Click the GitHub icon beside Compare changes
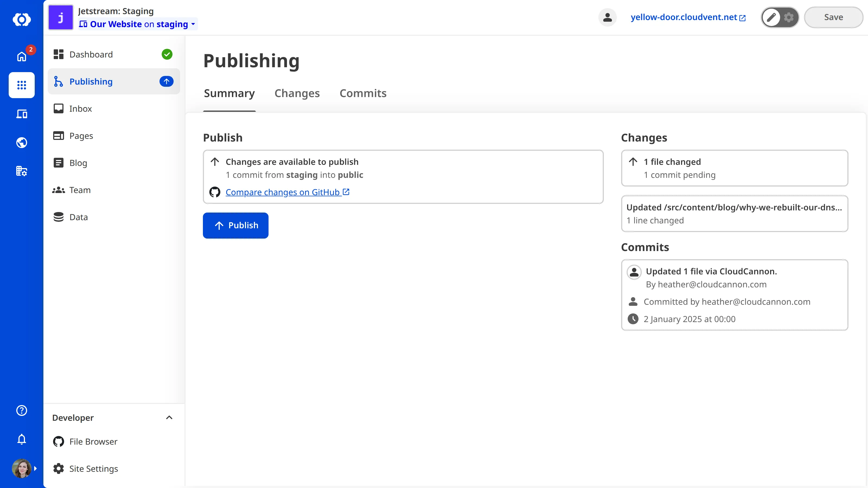Viewport: 868px width, 488px height. (x=215, y=192)
